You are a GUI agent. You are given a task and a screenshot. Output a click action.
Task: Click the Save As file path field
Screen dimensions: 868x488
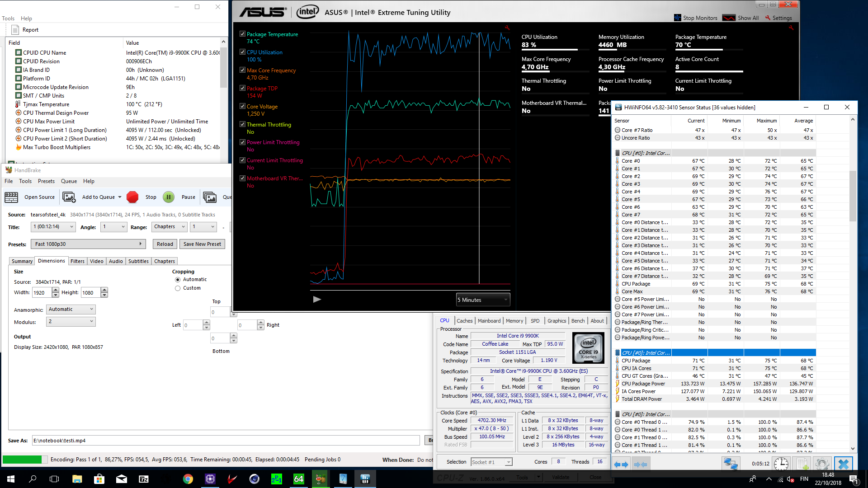coord(226,441)
